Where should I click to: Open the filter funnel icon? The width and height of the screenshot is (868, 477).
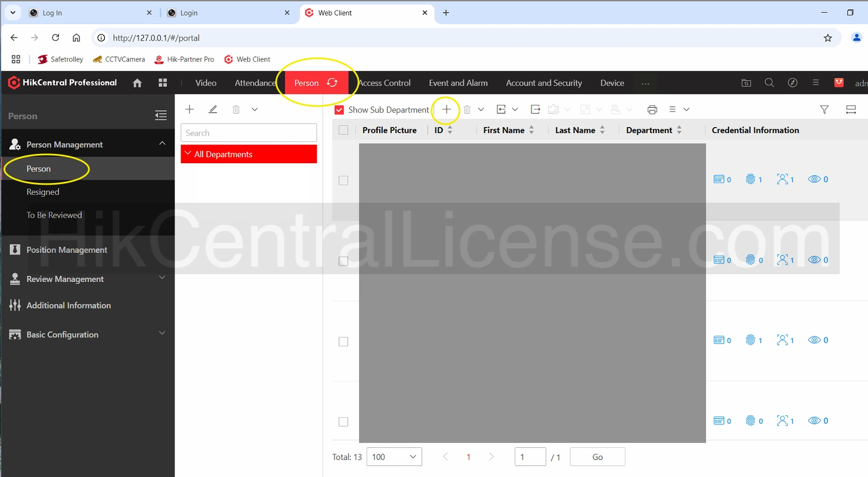(824, 109)
